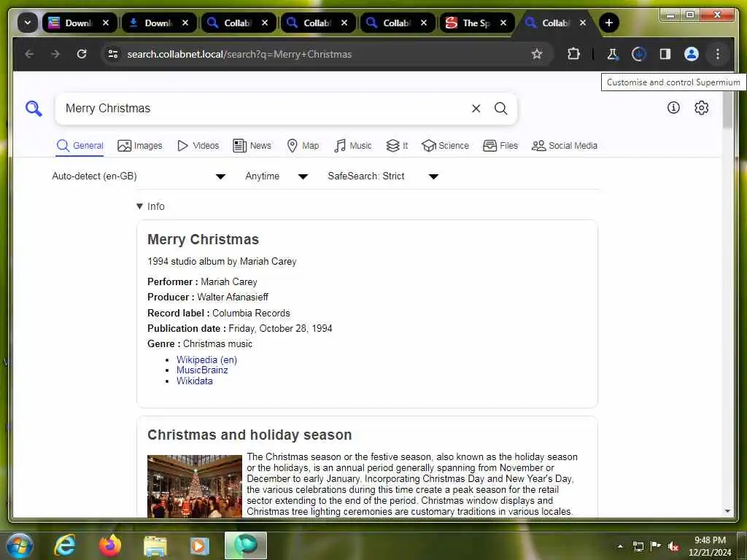The image size is (747, 560).
Task: Open the downloads icon in toolbar
Action: pyautogui.click(x=638, y=54)
